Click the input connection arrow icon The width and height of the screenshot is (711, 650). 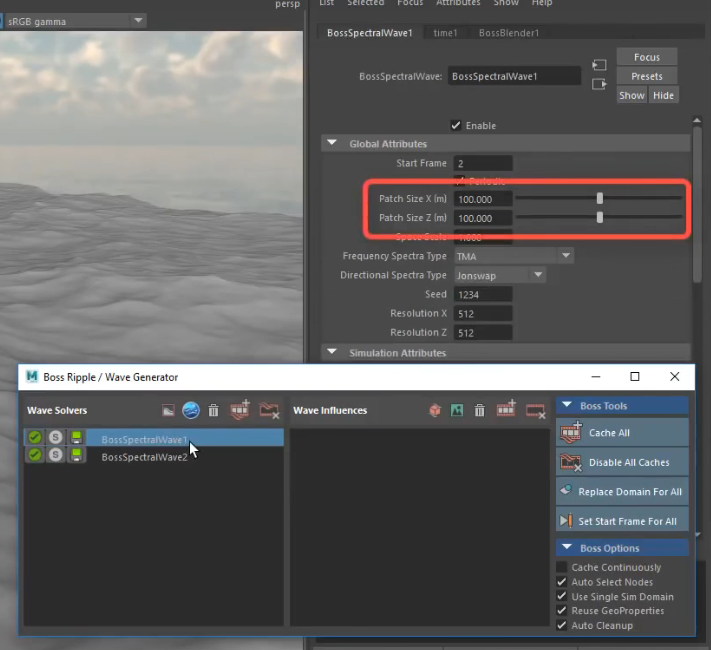click(x=599, y=65)
